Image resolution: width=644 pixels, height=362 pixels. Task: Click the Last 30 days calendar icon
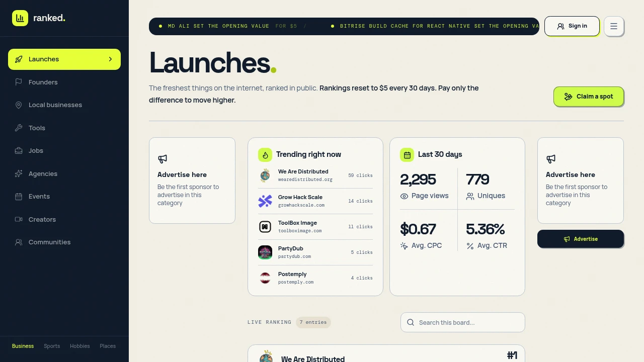(x=407, y=155)
